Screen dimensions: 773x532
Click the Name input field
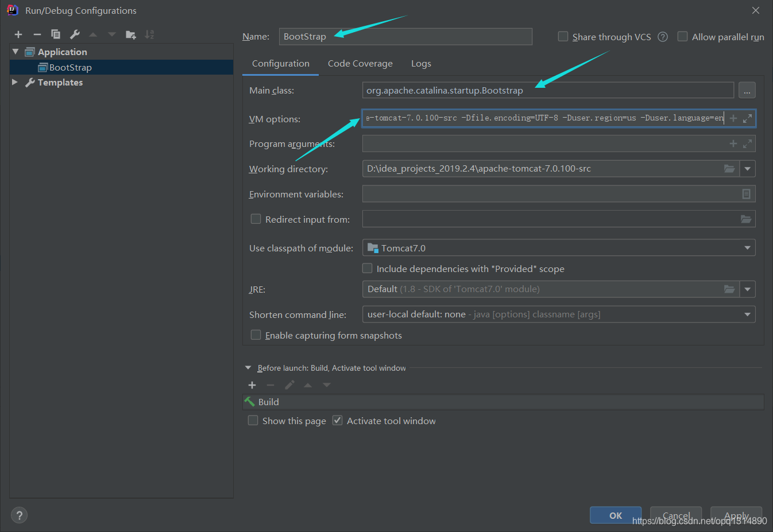coord(405,36)
